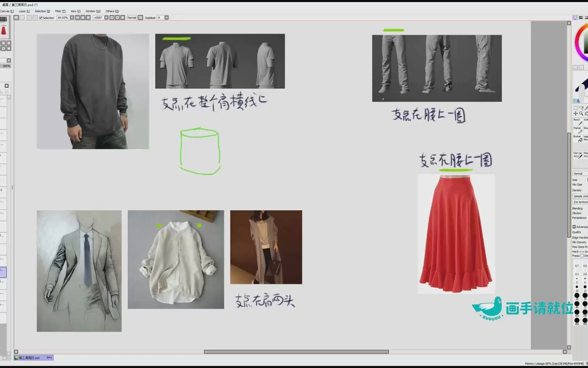Screen dimensions: 588x368
Task: Click the horizontal canvas scrollbar thumb
Action: (296, 352)
